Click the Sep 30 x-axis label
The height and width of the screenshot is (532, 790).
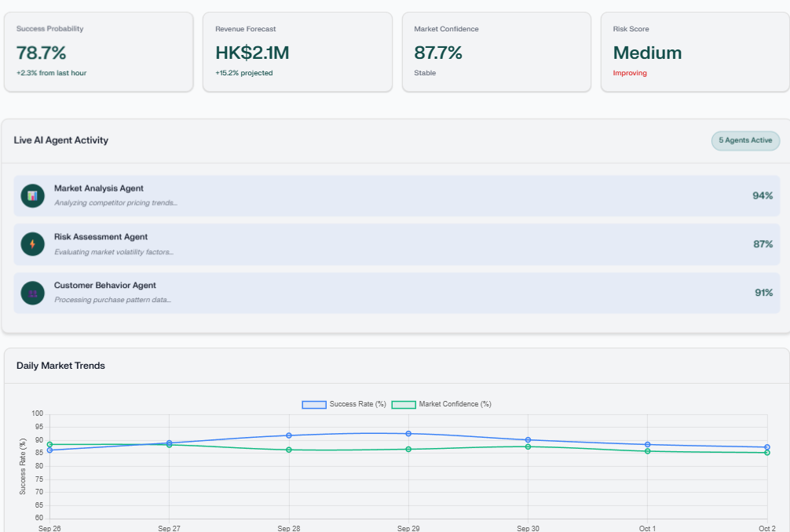[528, 528]
